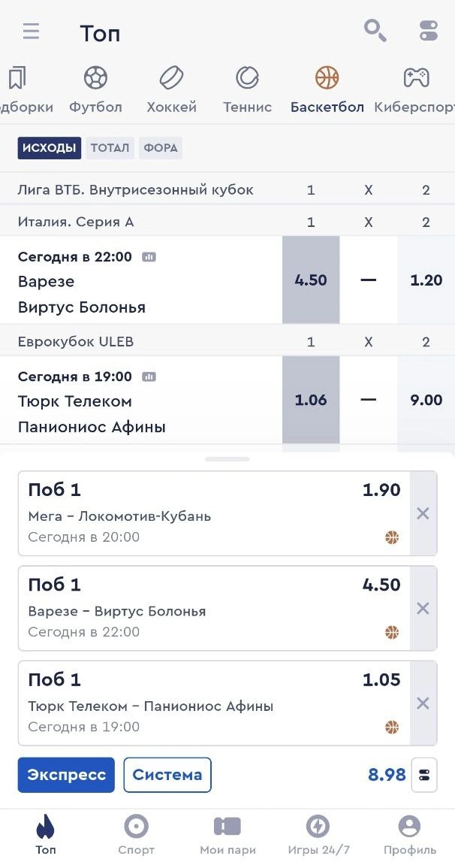Open the hamburger menu
Screen dimensions: 455x868
31,32
